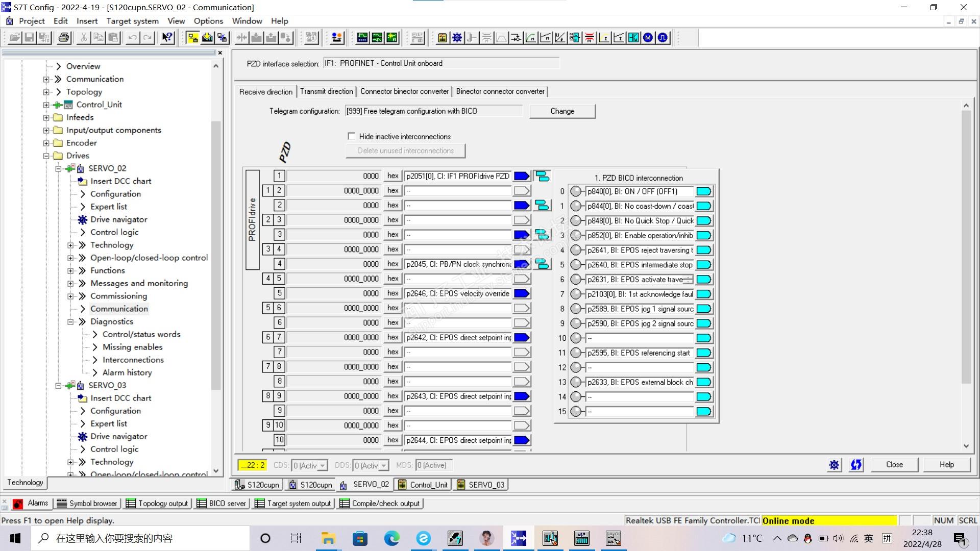Click the Change telegram button

point(562,111)
